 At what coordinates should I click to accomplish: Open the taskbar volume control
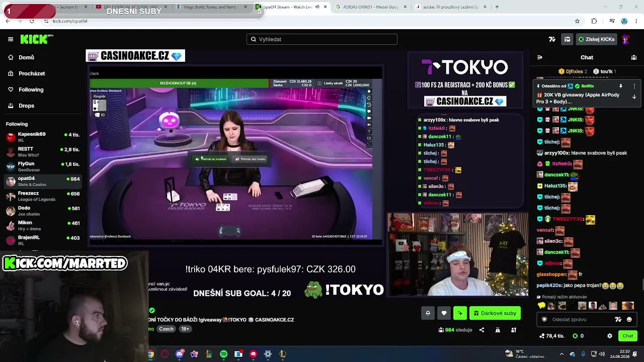coord(602,354)
